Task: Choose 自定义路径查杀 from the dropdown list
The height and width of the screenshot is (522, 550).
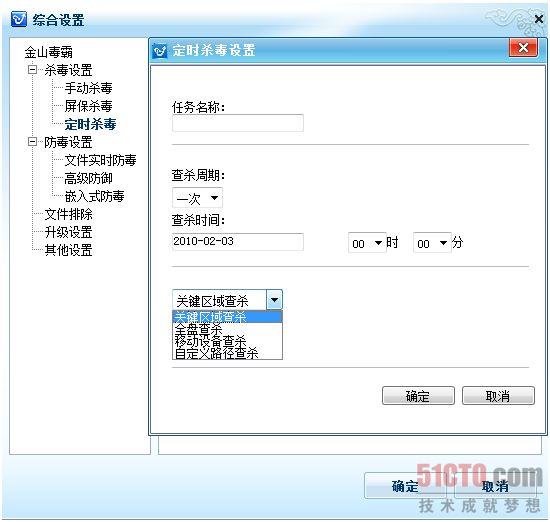Action: pos(227,353)
